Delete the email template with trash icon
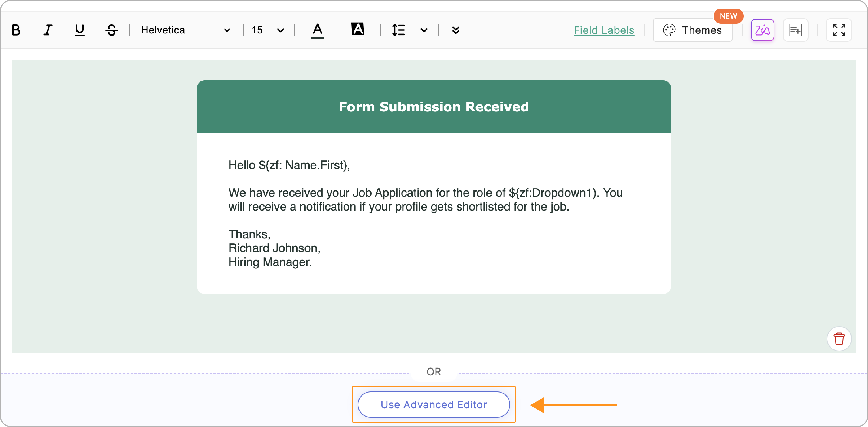The height and width of the screenshot is (427, 868). click(x=839, y=339)
